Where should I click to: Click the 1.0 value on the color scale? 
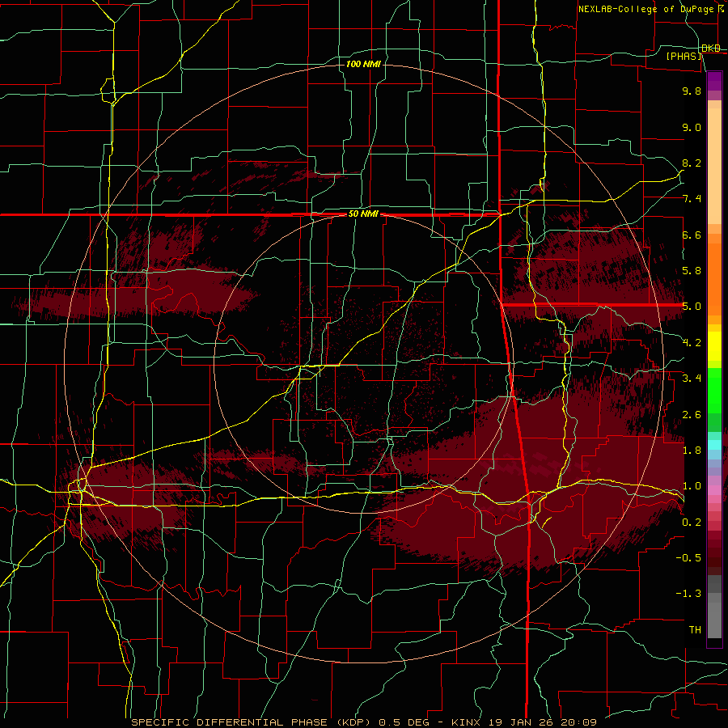click(692, 485)
